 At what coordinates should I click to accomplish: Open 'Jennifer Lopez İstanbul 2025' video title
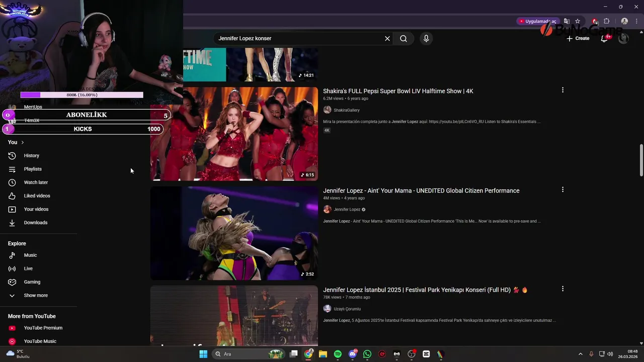coord(425,290)
